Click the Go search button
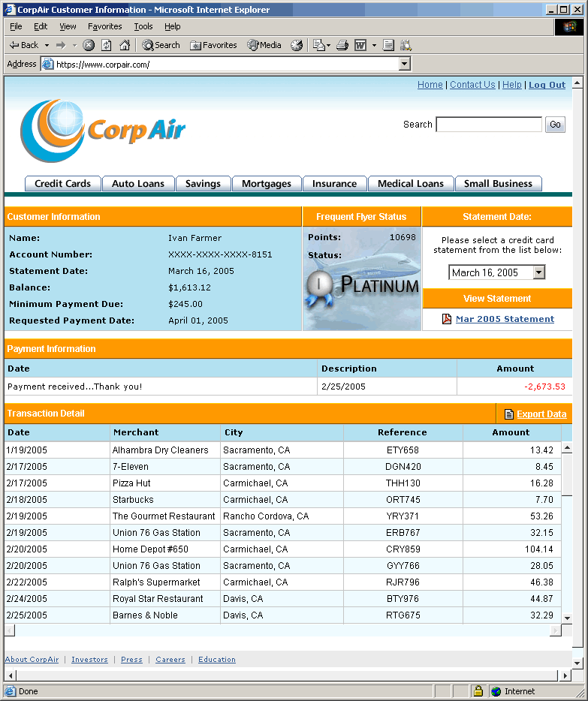Image resolution: width=588 pixels, height=701 pixels. [555, 125]
